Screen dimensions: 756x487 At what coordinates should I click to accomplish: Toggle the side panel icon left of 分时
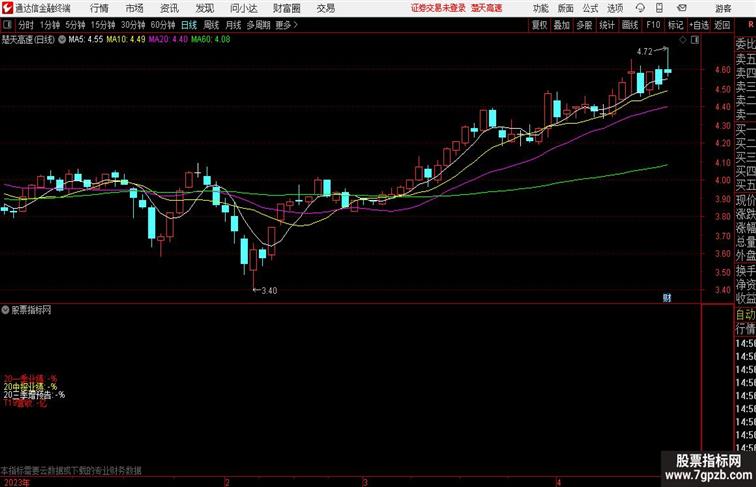(x=7, y=25)
